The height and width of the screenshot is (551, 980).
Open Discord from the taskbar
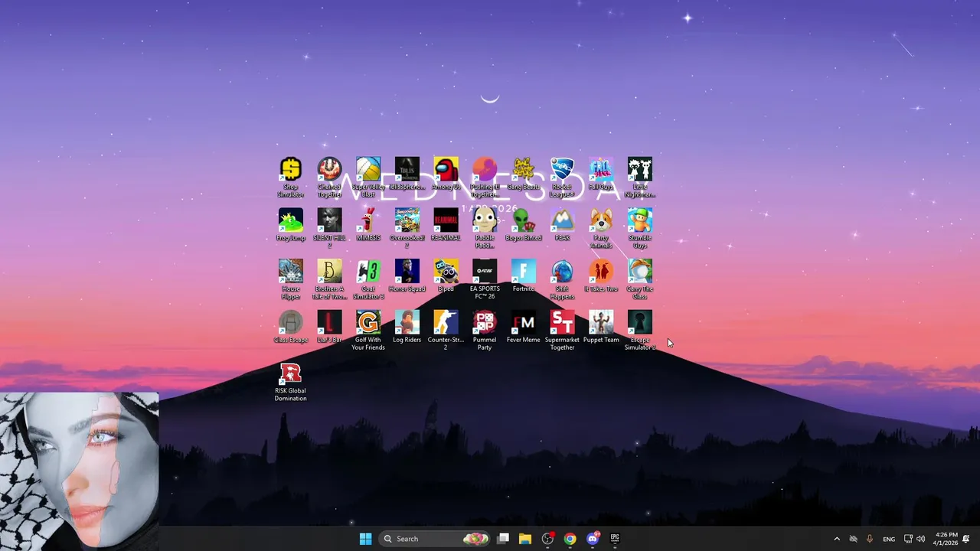tap(593, 539)
